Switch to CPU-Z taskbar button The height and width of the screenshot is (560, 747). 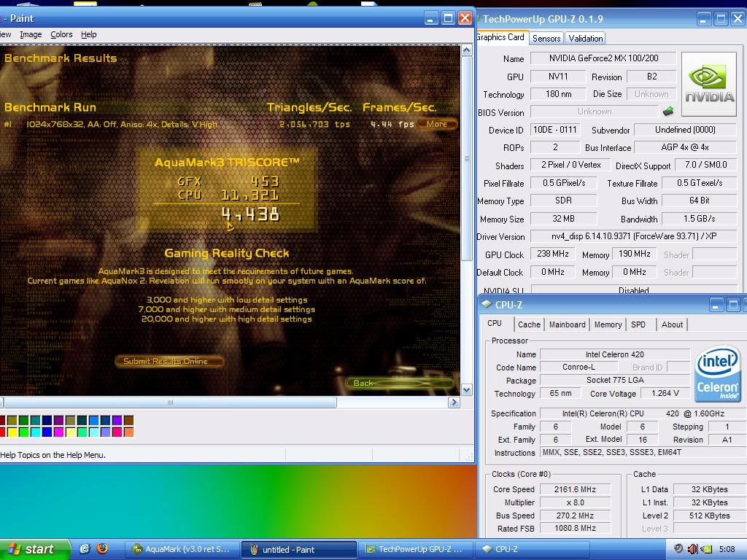click(x=532, y=549)
